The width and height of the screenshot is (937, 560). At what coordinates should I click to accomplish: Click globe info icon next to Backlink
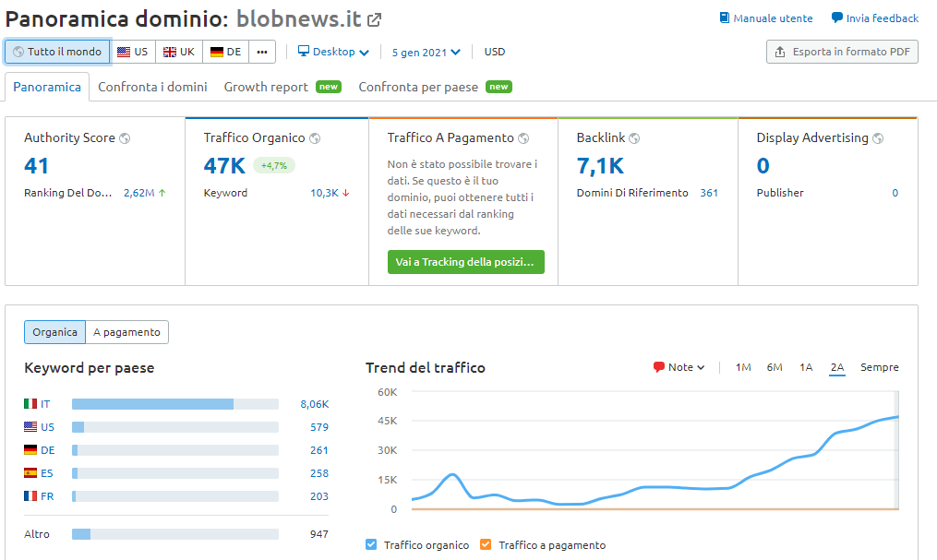(634, 138)
